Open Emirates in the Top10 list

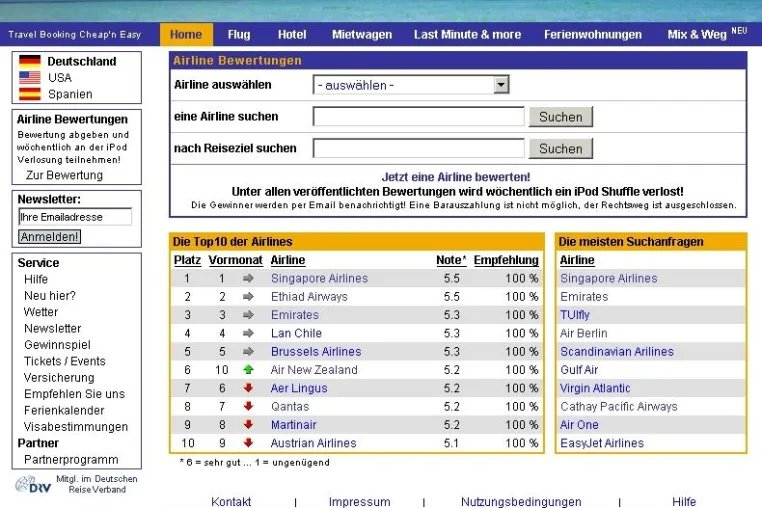(x=295, y=315)
